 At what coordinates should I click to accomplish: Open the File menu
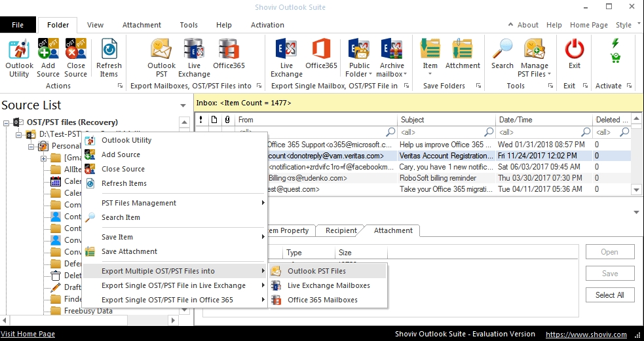18,25
